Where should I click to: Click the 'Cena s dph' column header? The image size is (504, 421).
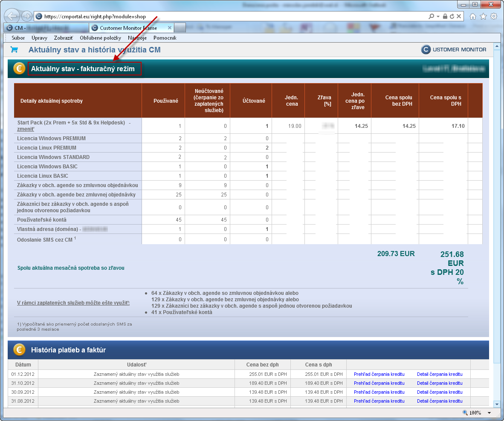pos(319,364)
